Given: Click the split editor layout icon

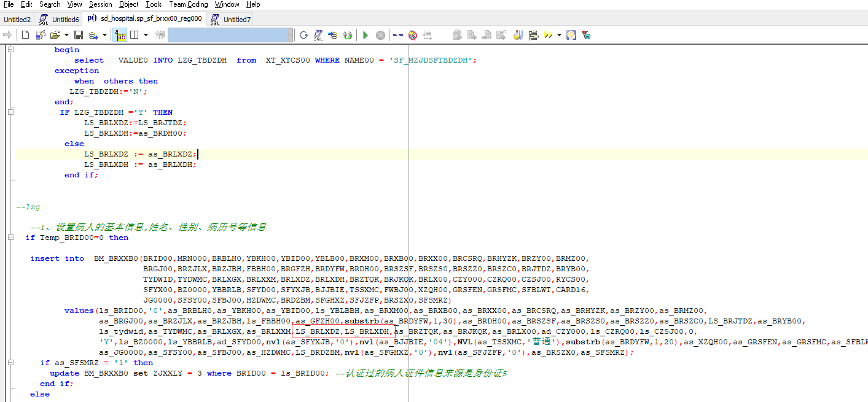Looking at the screenshot, I should (135, 35).
